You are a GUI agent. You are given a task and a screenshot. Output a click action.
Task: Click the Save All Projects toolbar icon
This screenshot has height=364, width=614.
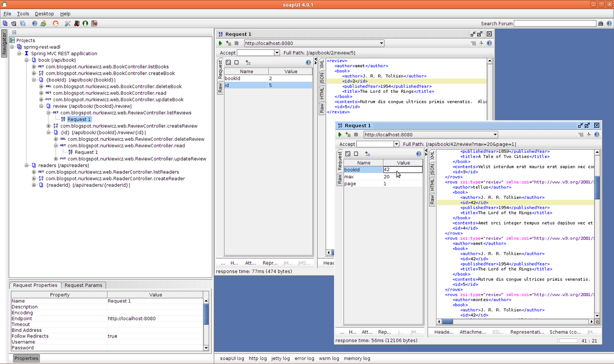click(23, 23)
